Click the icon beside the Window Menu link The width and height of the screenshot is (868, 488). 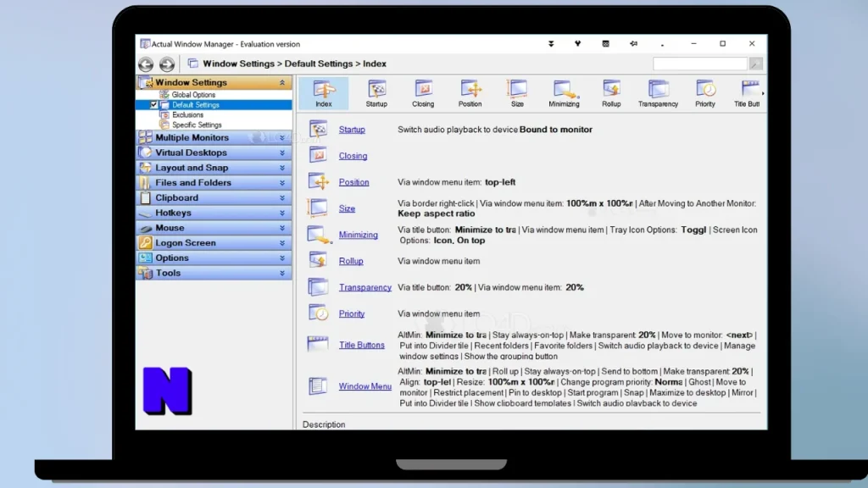[x=319, y=385]
